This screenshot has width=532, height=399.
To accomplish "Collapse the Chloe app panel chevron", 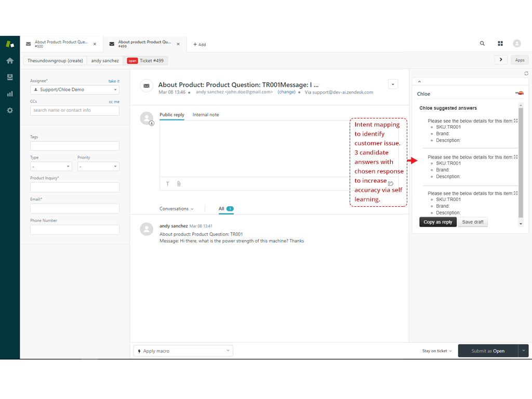I will click(x=419, y=82).
